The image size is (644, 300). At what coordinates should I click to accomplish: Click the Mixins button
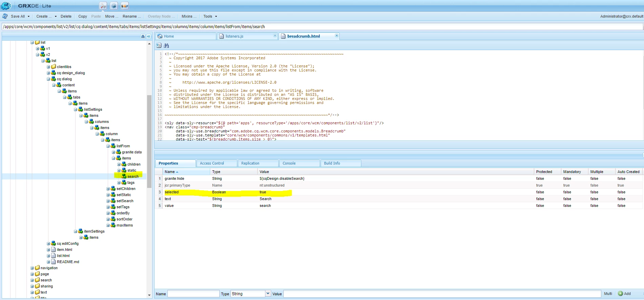[x=189, y=16]
